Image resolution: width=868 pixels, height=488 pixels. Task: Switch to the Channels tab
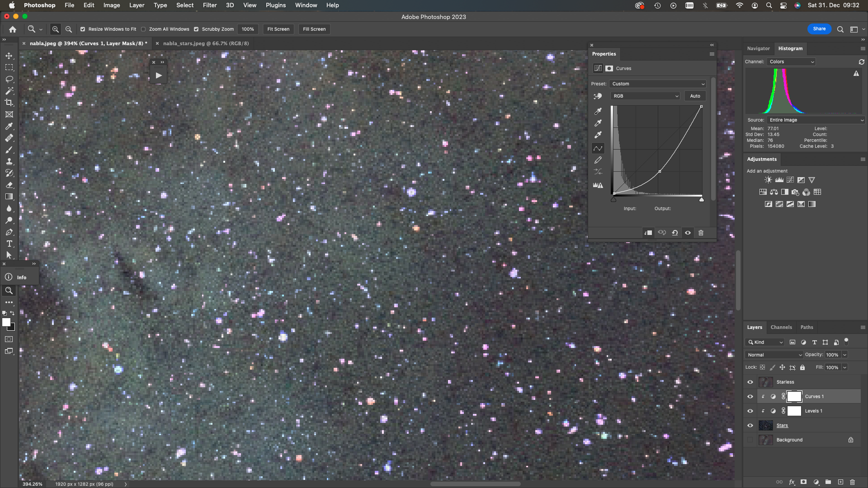781,327
